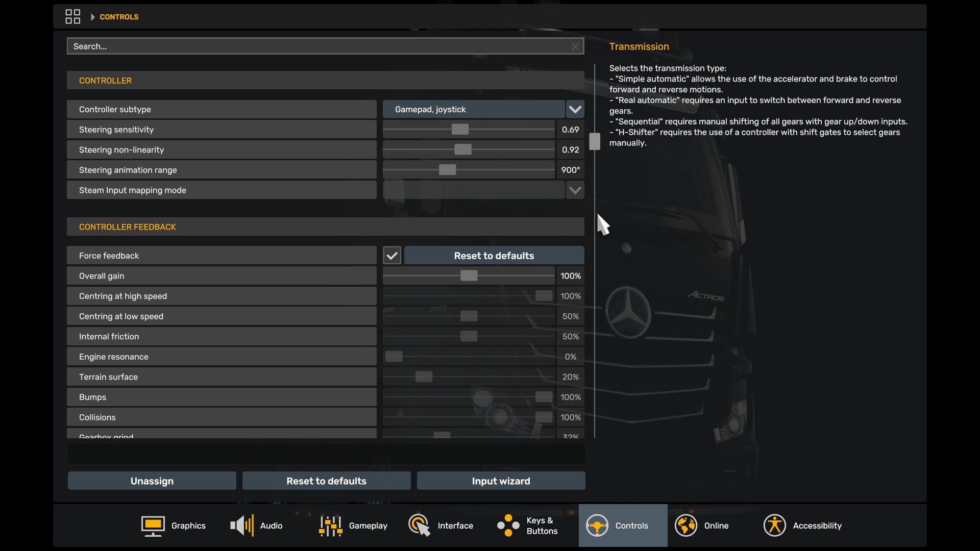
Task: Click the Steering sensitivity slider handle
Action: coord(460,130)
